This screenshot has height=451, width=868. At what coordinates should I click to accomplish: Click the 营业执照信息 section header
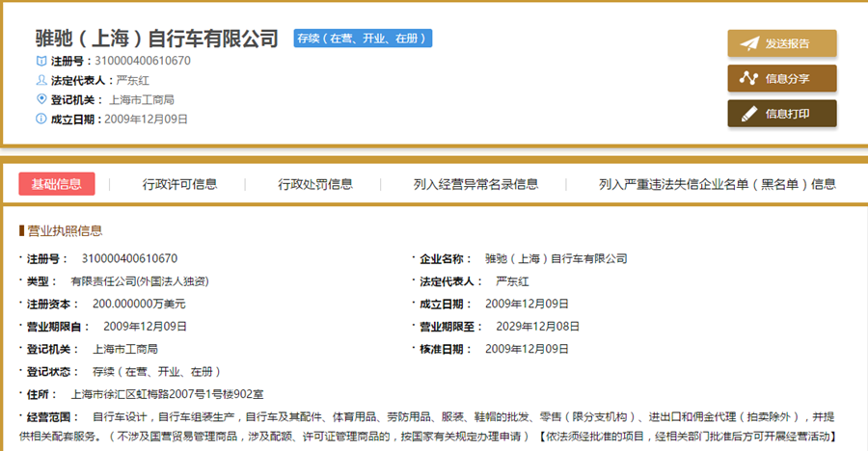tap(64, 230)
